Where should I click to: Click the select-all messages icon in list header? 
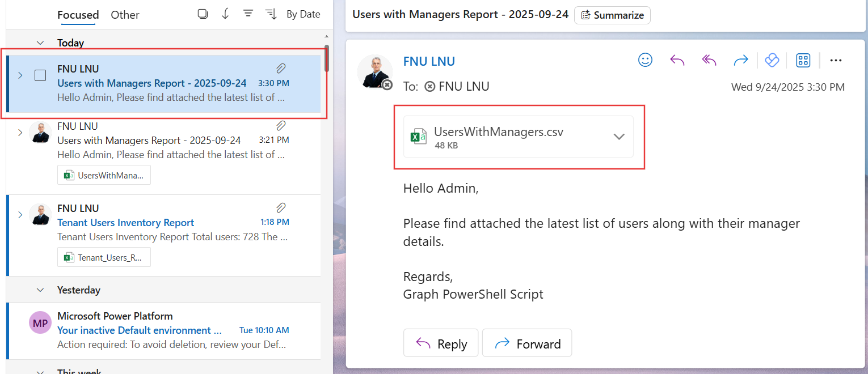pyautogui.click(x=203, y=14)
